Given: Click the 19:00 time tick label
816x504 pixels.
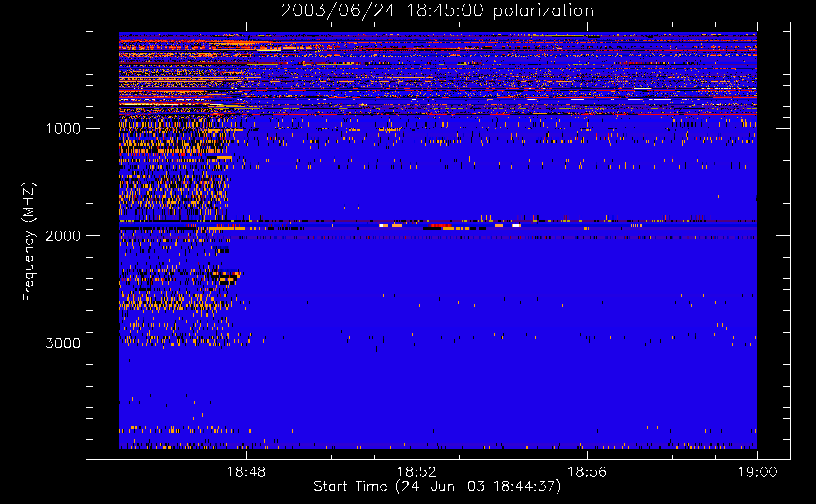Looking at the screenshot, I should (757, 472).
